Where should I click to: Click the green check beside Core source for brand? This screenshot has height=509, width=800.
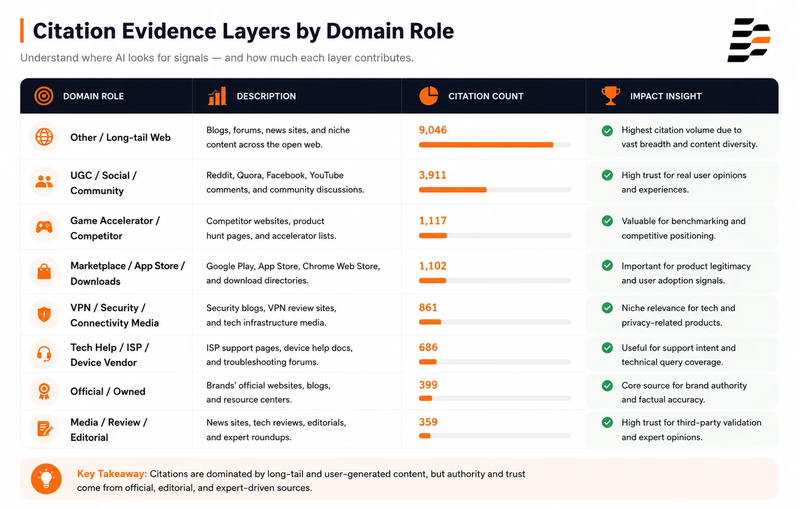607,386
